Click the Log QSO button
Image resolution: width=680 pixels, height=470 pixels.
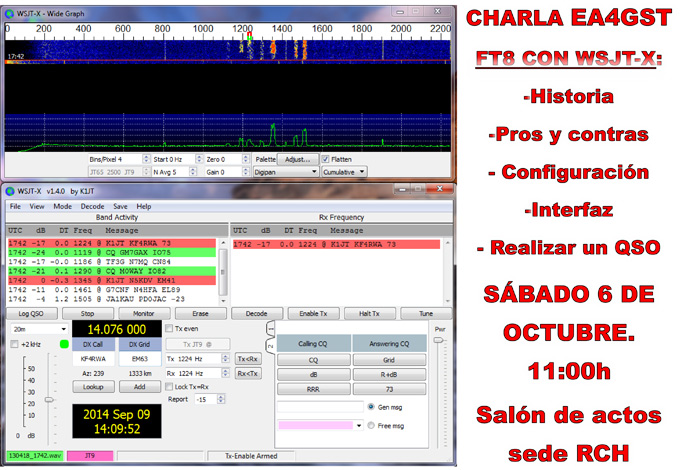pos(31,313)
